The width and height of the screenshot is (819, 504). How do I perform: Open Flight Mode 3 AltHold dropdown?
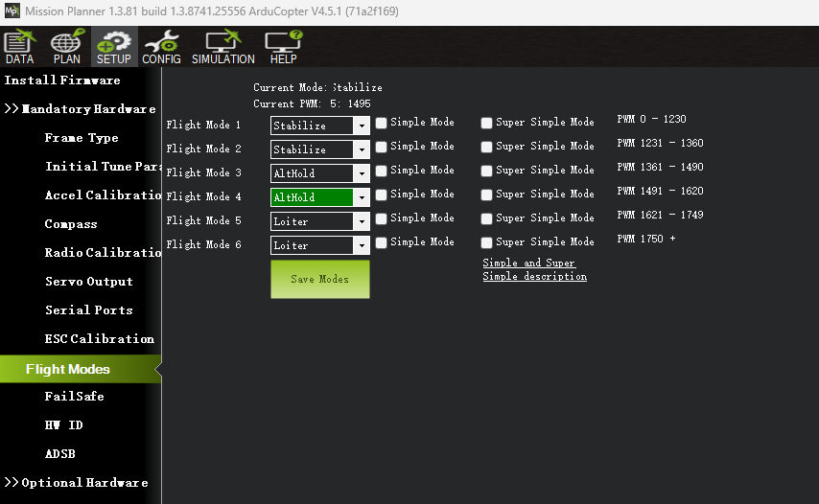tap(319, 173)
